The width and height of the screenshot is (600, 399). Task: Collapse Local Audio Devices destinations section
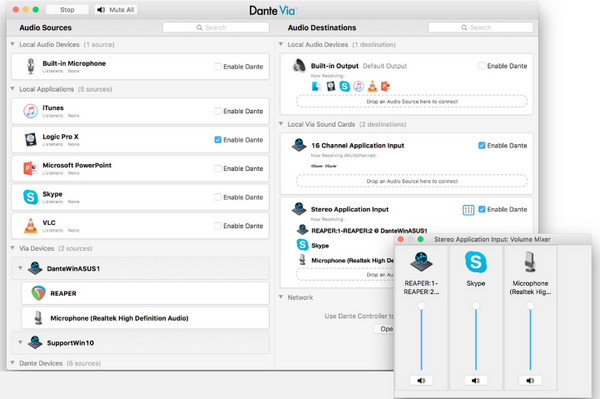(x=281, y=44)
